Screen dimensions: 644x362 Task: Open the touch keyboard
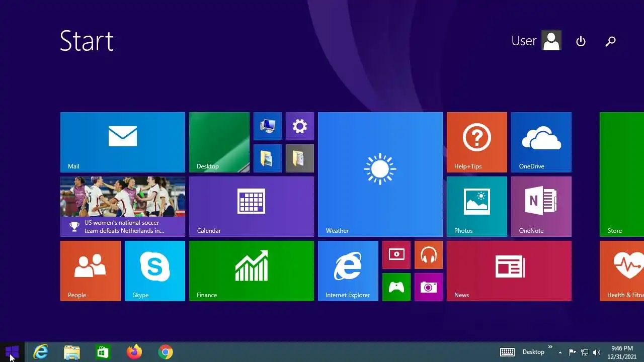(507, 352)
